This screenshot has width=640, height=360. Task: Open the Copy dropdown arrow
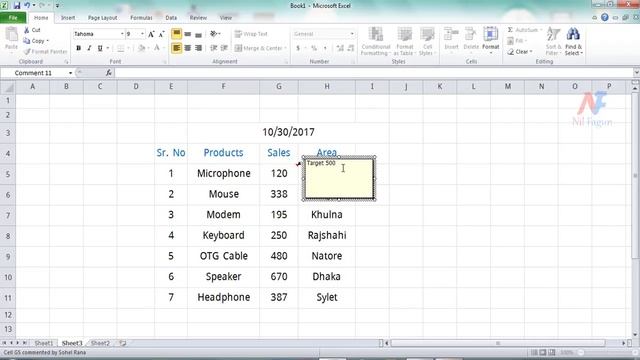point(48,41)
